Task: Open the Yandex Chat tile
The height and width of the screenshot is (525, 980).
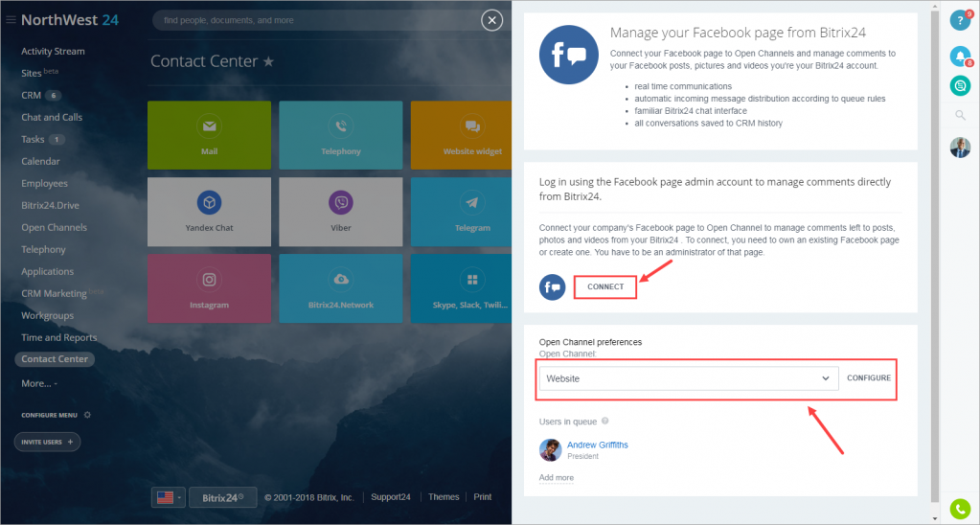Action: coord(210,212)
